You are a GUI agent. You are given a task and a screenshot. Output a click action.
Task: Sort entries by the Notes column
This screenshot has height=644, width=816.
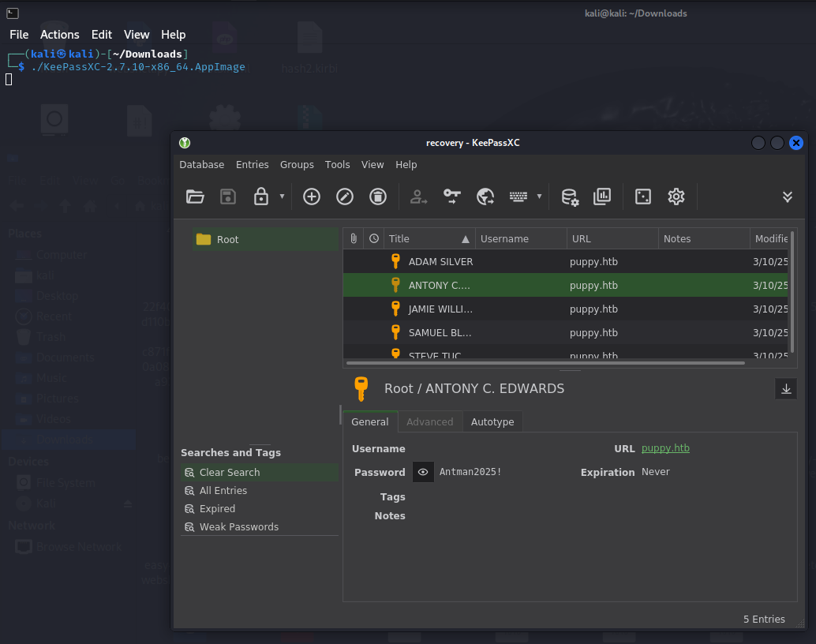point(704,239)
